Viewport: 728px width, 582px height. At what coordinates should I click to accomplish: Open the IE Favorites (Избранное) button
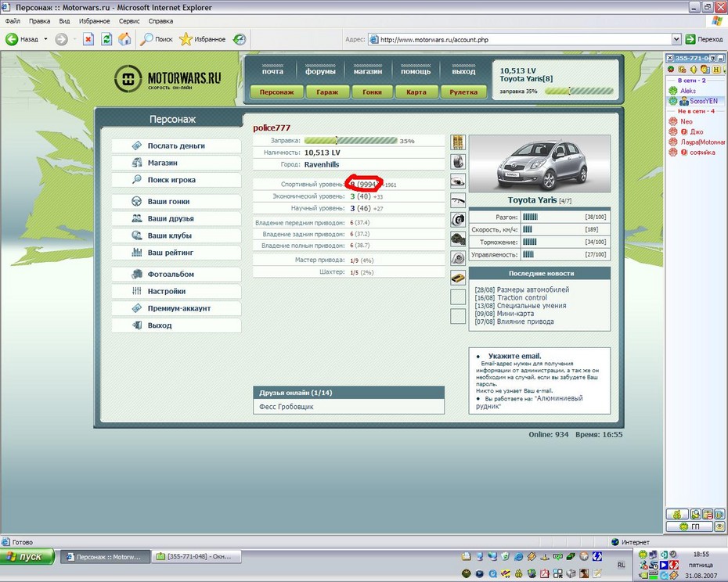pyautogui.click(x=203, y=39)
